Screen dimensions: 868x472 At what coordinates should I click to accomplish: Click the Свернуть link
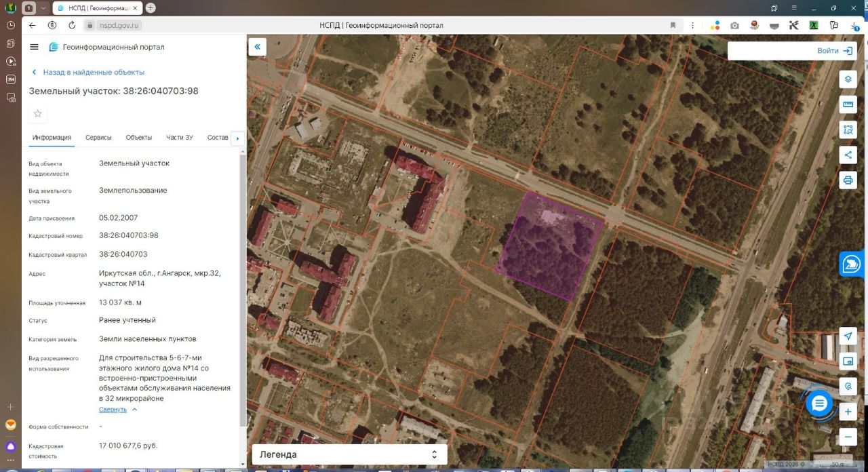[x=113, y=410]
